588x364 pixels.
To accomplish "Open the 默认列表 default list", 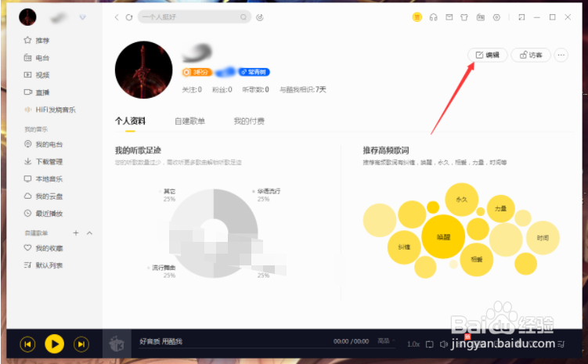I will click(44, 265).
